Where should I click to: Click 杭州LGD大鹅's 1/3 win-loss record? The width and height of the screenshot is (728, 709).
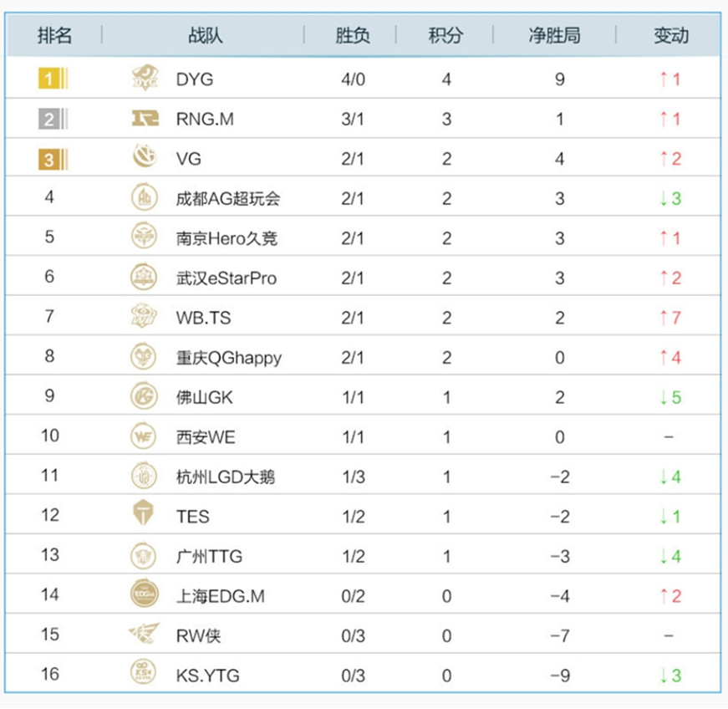(x=354, y=477)
